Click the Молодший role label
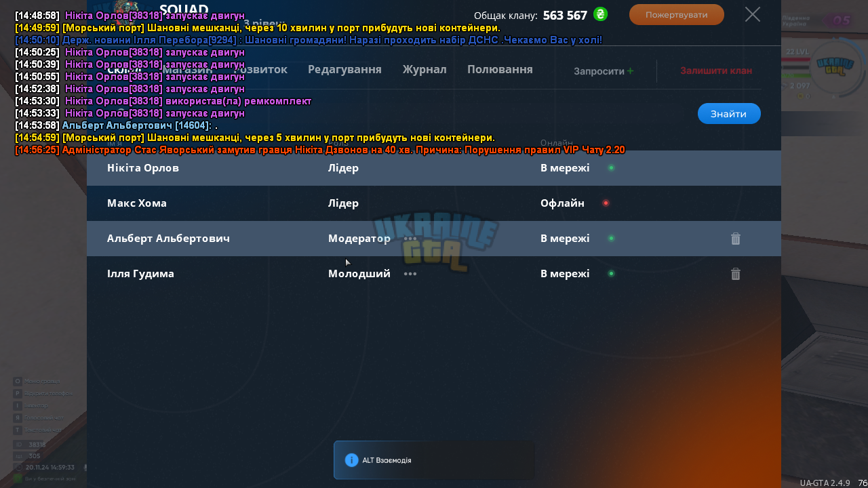This screenshot has height=488, width=868. tap(359, 274)
